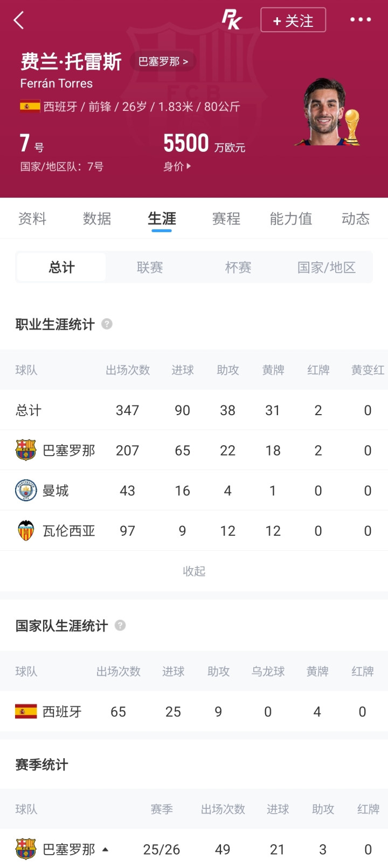Expand the 身价 market value arrow
The image size is (388, 868).
click(177, 166)
